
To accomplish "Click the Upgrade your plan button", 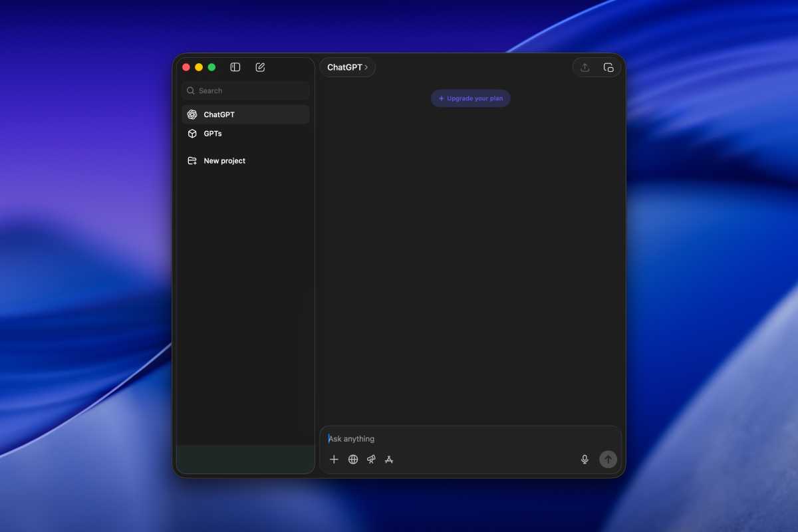I will click(470, 98).
